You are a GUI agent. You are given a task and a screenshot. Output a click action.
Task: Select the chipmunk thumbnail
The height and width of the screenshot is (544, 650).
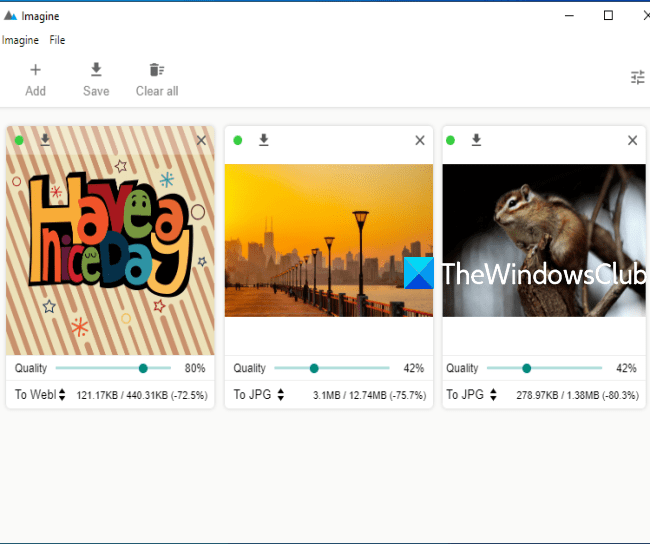pos(544,240)
